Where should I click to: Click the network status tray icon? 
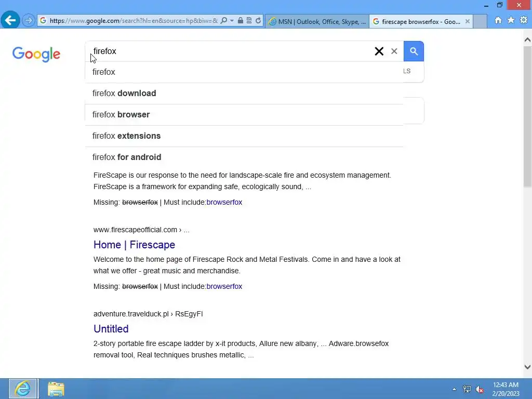point(467,389)
